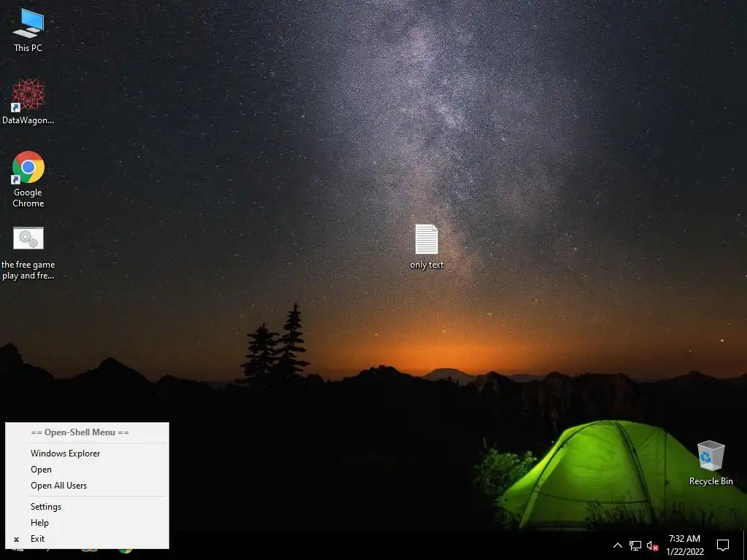
Task: Open Help from Open-Shell menu
Action: click(88, 523)
